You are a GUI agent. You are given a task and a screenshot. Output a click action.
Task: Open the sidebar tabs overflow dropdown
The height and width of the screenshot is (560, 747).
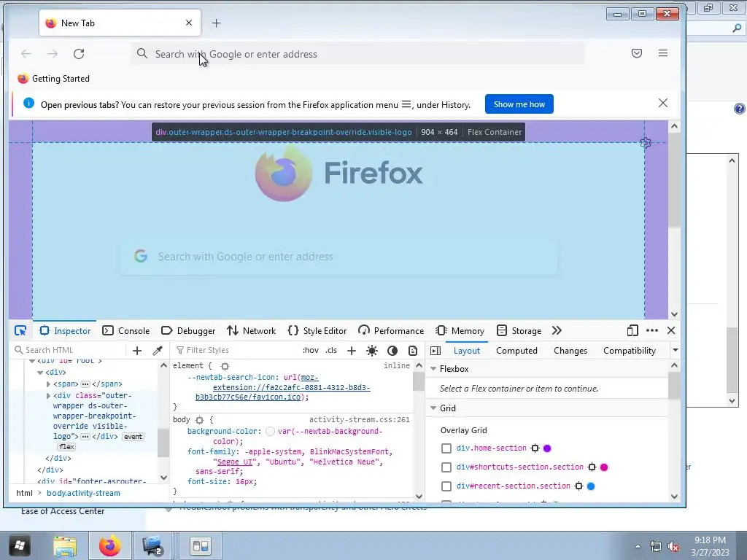pos(675,350)
